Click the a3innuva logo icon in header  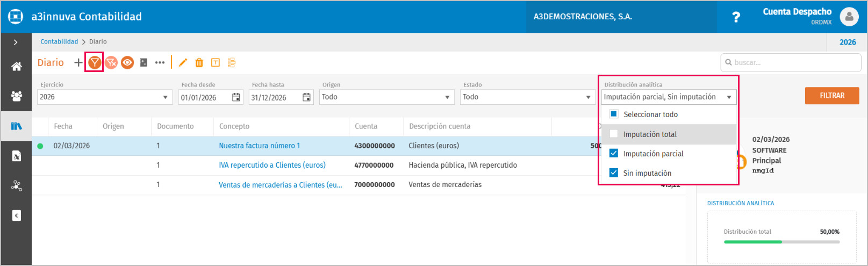[16, 17]
